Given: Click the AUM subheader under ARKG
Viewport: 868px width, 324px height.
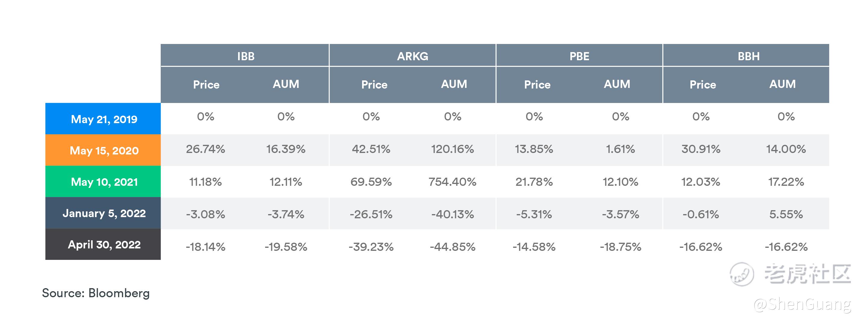Looking at the screenshot, I should coord(454,84).
